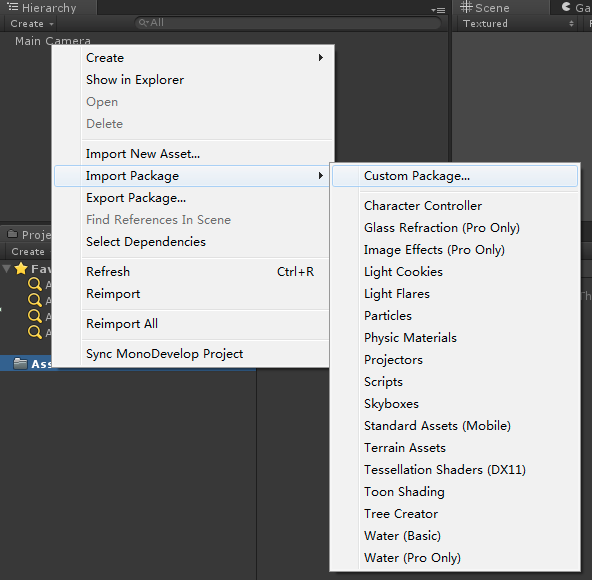
Task: Import Physic Materials package
Action: 455,338
